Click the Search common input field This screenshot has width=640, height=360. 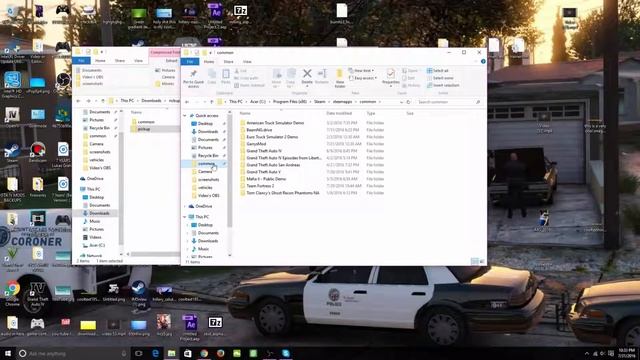tap(448, 102)
